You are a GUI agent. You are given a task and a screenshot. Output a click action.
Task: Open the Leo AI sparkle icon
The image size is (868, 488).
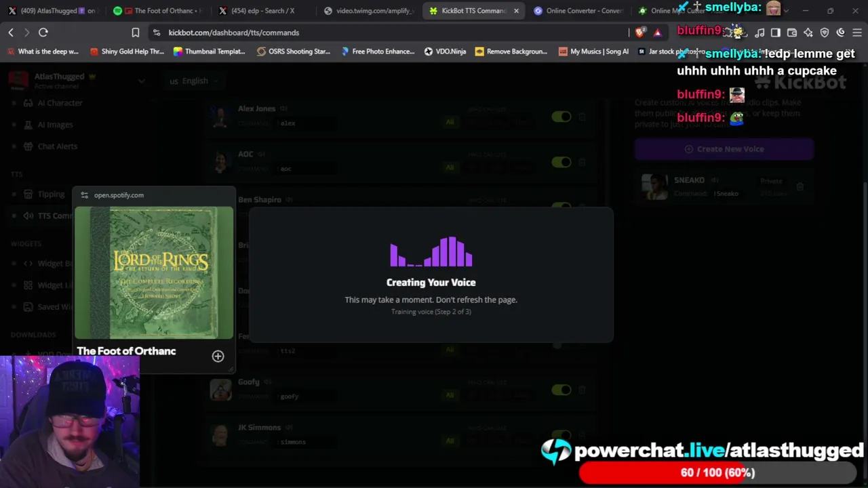808,33
